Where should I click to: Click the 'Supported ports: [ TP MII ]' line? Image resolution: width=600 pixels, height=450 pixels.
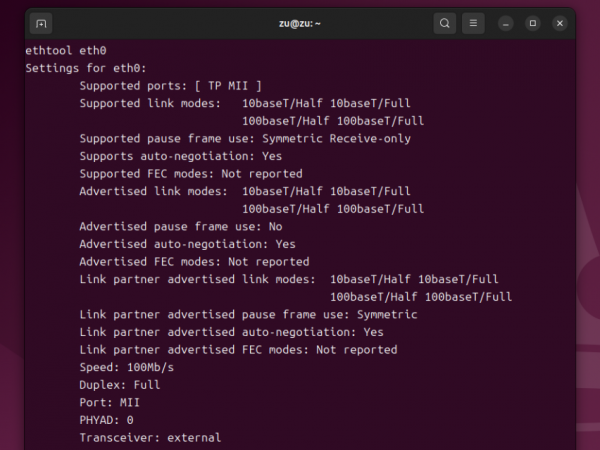click(171, 86)
